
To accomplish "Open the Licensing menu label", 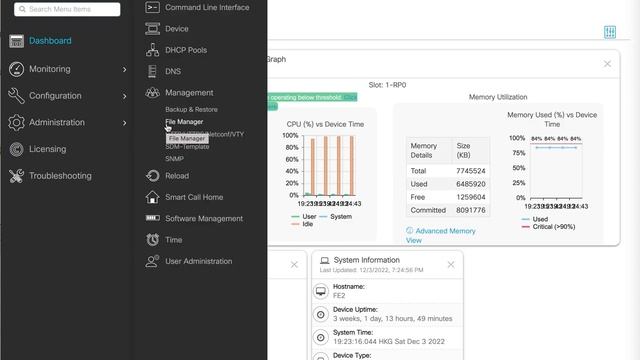I will [x=47, y=149].
